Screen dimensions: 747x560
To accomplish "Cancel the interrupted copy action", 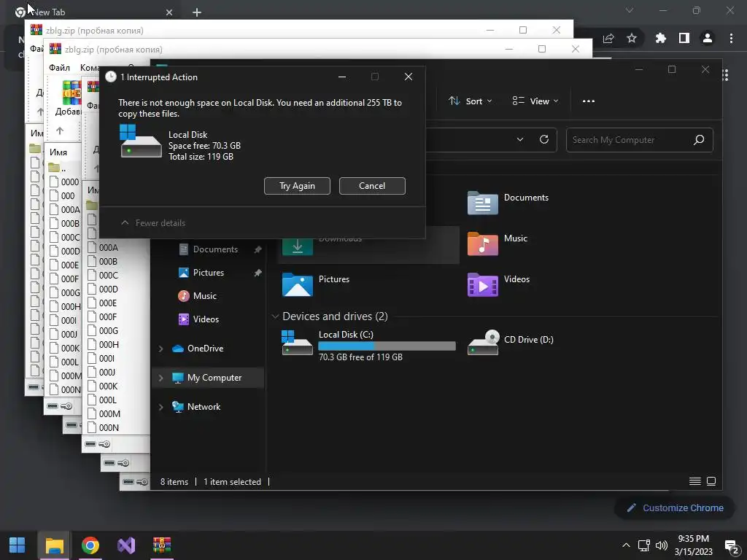I will [372, 186].
